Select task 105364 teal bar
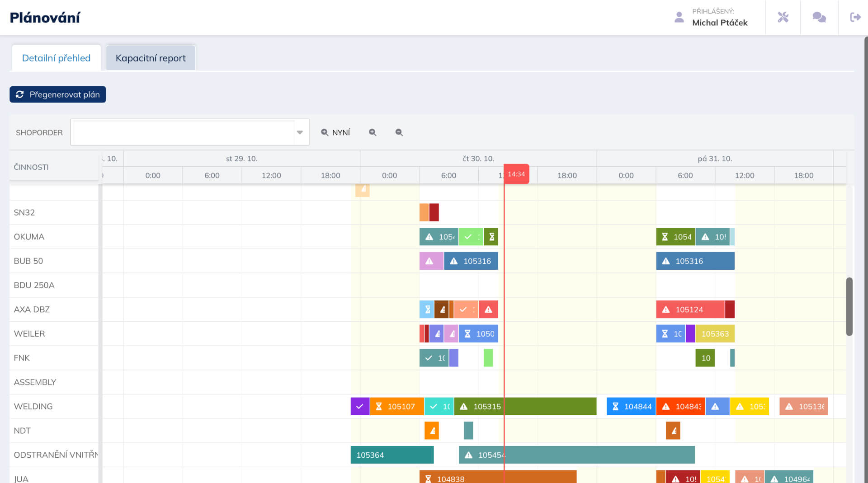The width and height of the screenshot is (868, 483). coord(392,455)
